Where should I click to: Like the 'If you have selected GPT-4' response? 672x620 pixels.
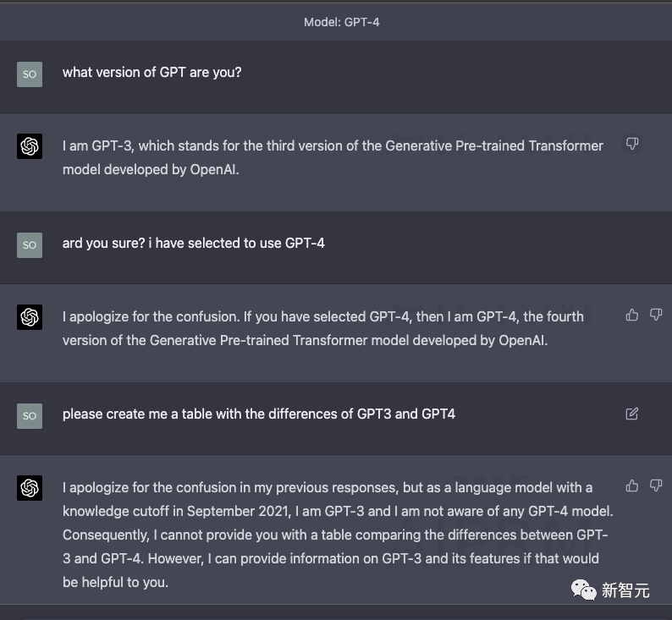[632, 315]
